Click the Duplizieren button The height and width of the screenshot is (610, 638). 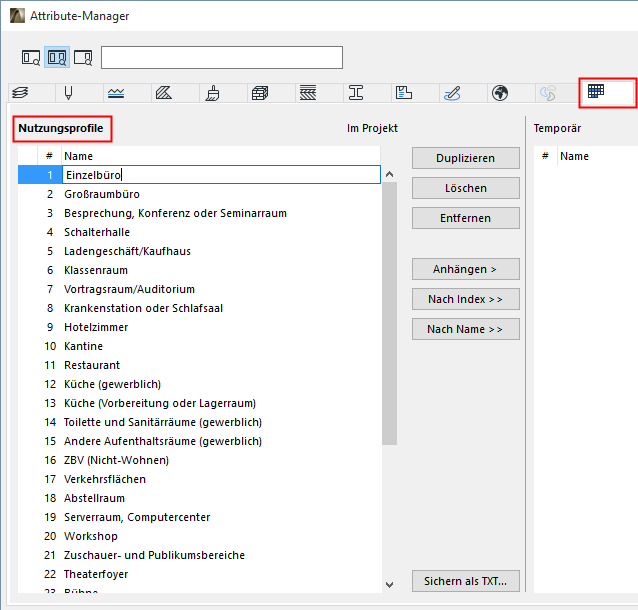pos(465,158)
